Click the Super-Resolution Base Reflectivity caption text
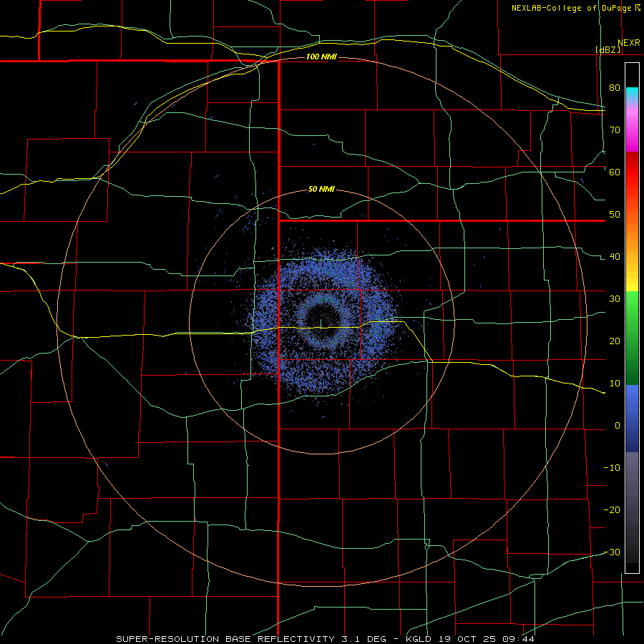644x644 pixels. (251, 639)
